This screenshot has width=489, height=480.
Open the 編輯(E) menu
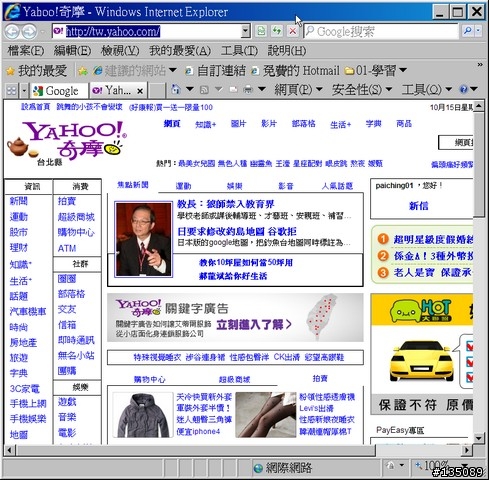pos(72,51)
